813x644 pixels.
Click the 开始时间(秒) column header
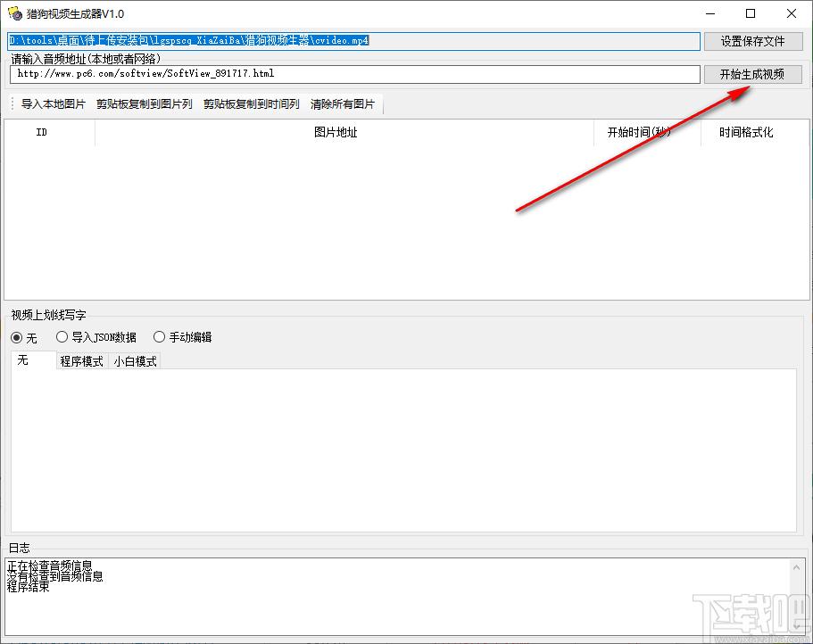pyautogui.click(x=647, y=133)
